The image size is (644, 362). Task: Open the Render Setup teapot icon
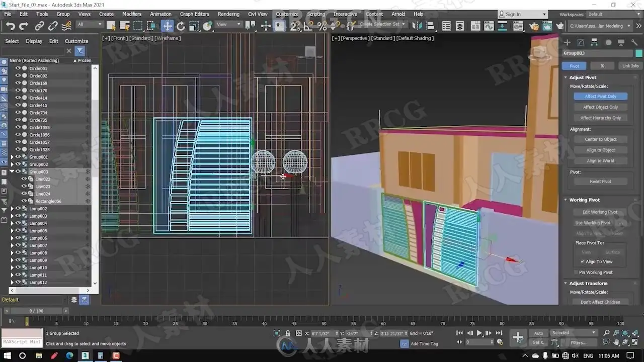point(534,26)
